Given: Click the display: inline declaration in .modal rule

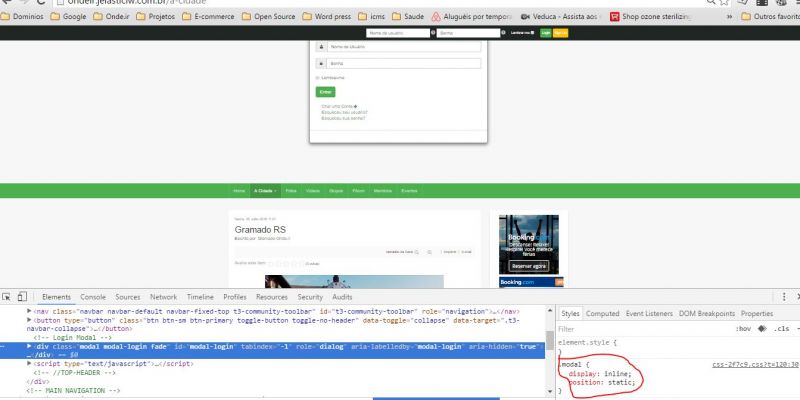Looking at the screenshot, I should 600,374.
